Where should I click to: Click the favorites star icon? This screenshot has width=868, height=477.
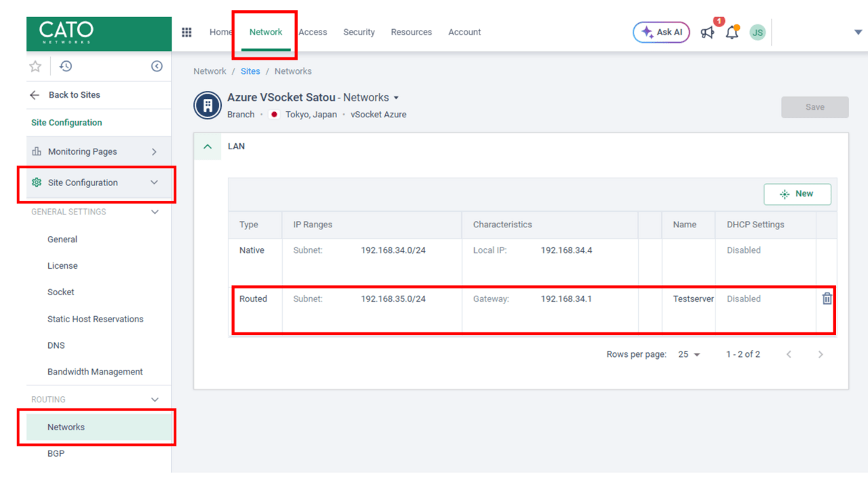pos(35,66)
